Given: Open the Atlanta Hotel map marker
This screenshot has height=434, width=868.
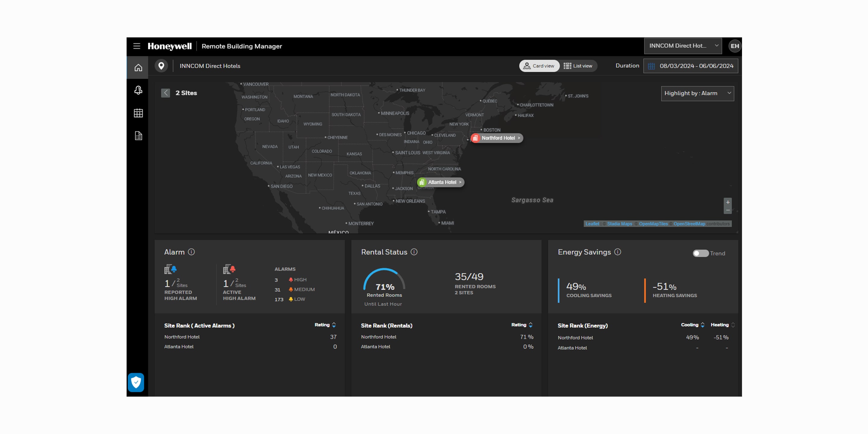Looking at the screenshot, I should (441, 182).
